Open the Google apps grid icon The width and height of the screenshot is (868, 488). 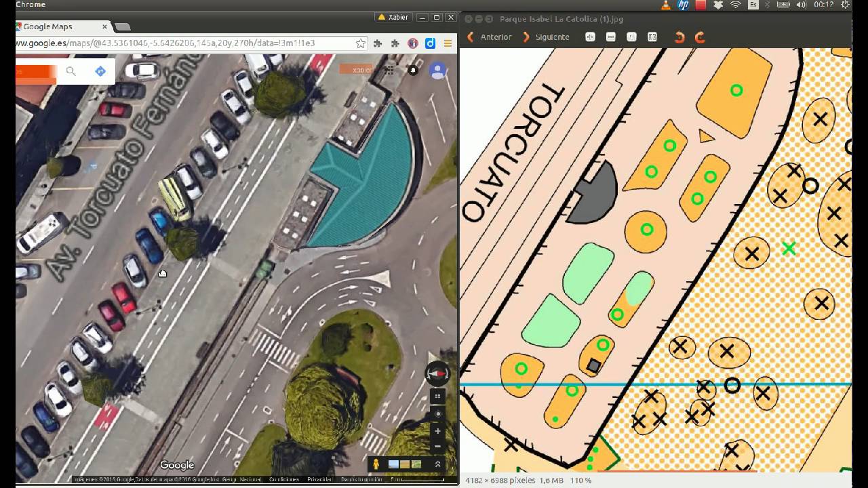point(389,70)
